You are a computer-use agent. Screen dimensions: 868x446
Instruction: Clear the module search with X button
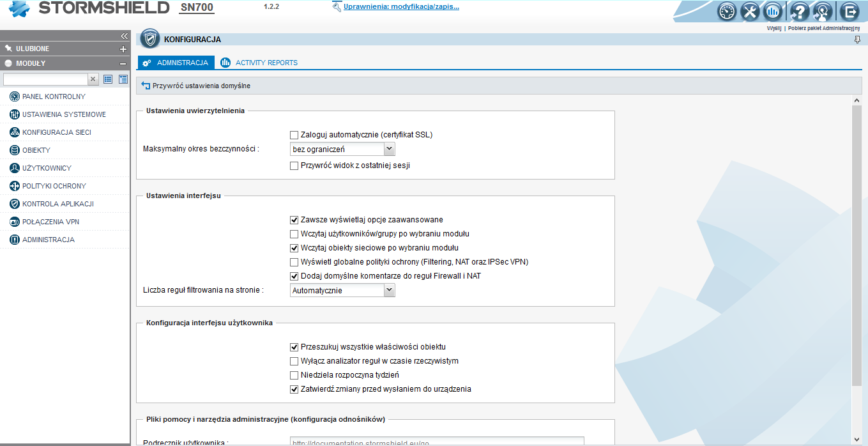click(x=93, y=79)
